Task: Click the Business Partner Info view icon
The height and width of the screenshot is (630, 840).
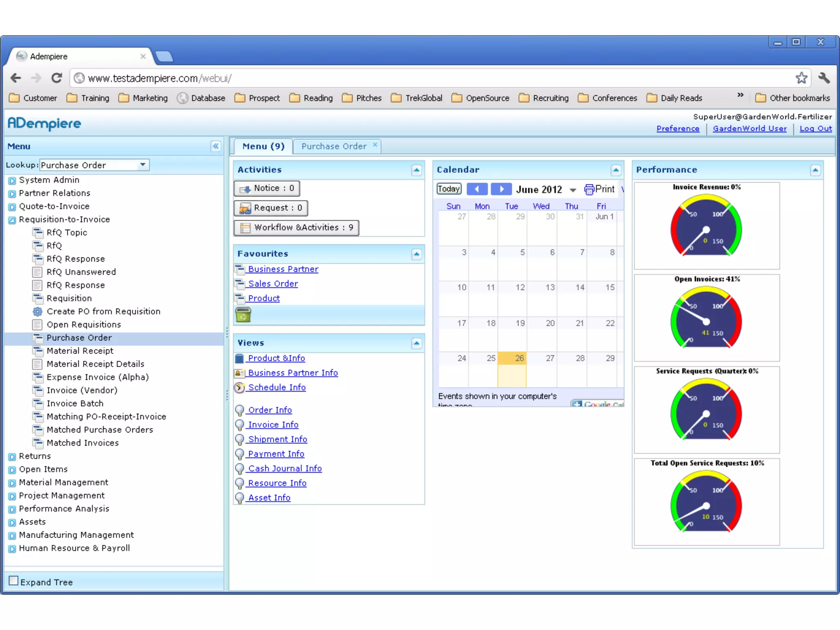Action: point(240,373)
